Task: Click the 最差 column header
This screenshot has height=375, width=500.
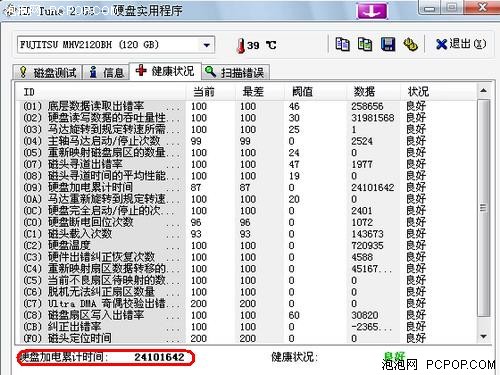Action: point(259,92)
